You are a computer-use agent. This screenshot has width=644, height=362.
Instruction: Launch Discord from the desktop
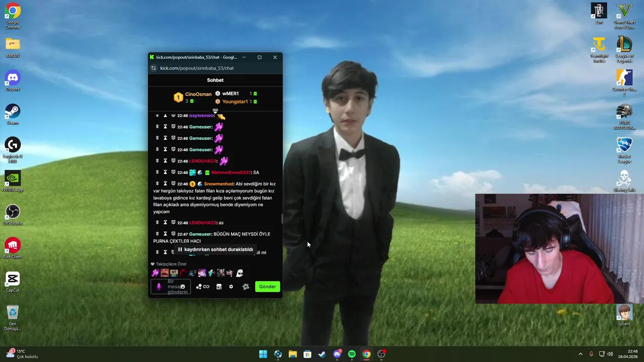13,80
